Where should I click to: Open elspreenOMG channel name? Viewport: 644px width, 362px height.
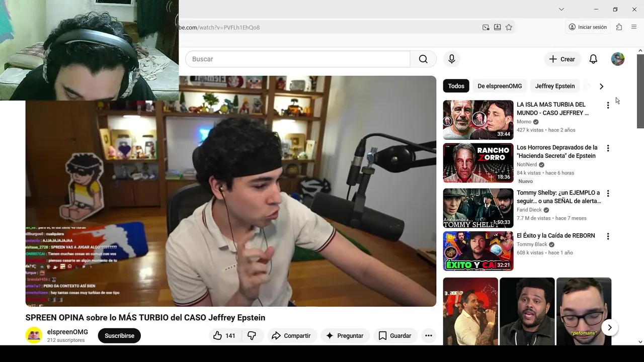click(67, 332)
